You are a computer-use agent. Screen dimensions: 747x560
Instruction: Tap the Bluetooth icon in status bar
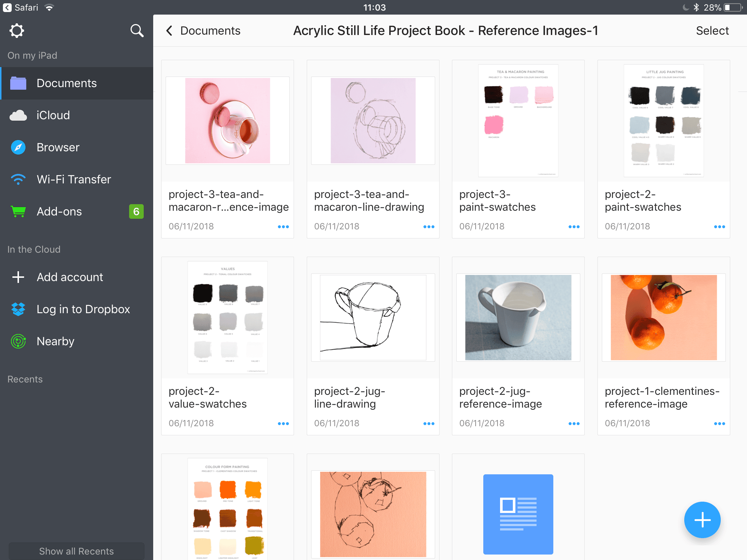(x=696, y=7)
